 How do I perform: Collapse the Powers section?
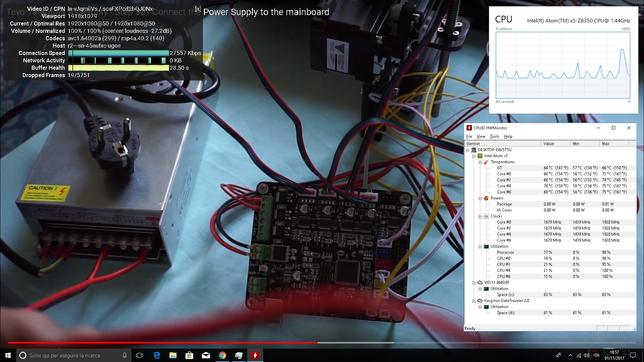[x=480, y=198]
